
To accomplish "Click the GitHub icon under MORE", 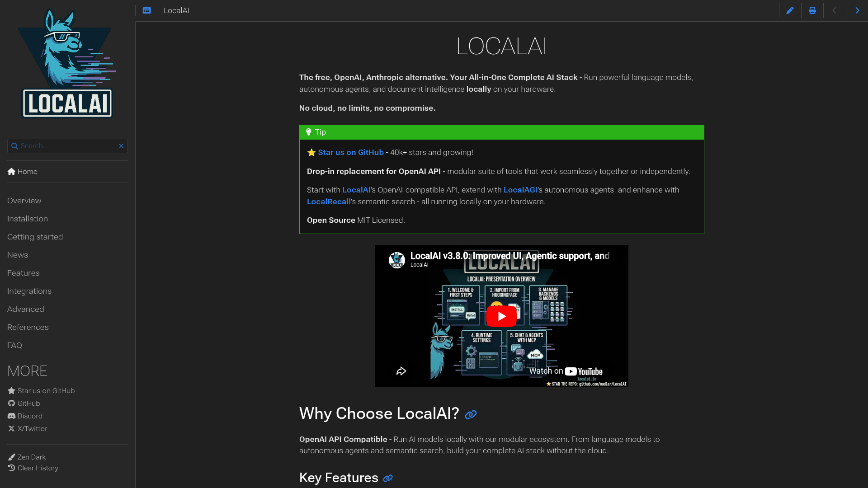I will 11,403.
